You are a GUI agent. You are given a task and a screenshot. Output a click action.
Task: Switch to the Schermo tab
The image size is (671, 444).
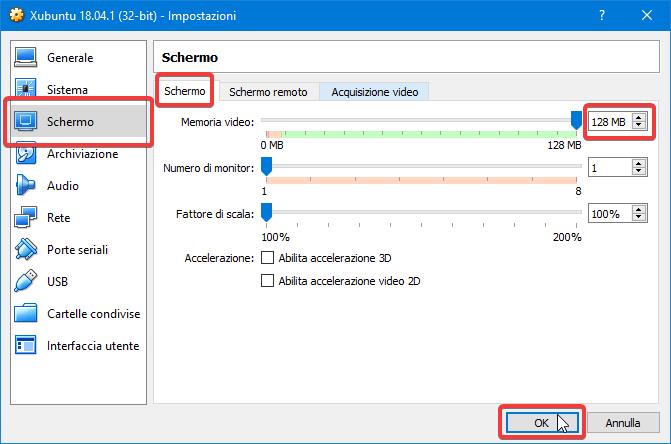[184, 91]
